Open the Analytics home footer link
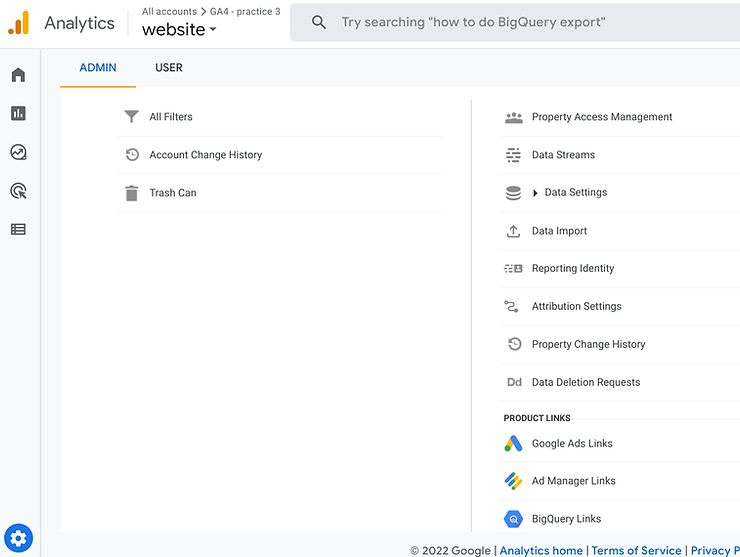This screenshot has width=740, height=557. click(x=541, y=550)
